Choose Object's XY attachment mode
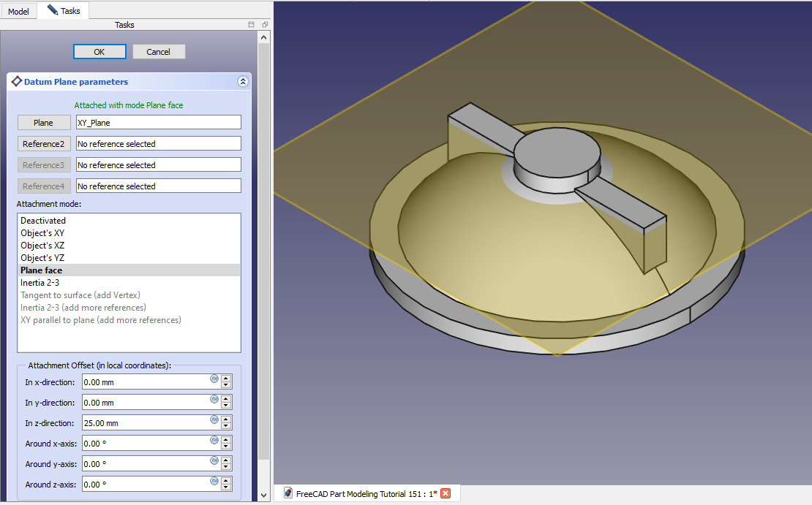This screenshot has height=505, width=812. pos(42,233)
